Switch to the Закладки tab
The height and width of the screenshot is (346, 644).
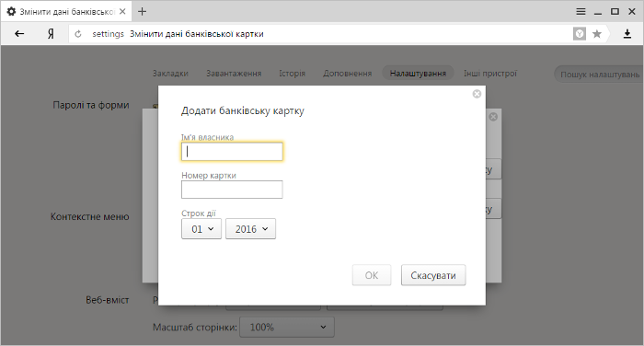170,73
